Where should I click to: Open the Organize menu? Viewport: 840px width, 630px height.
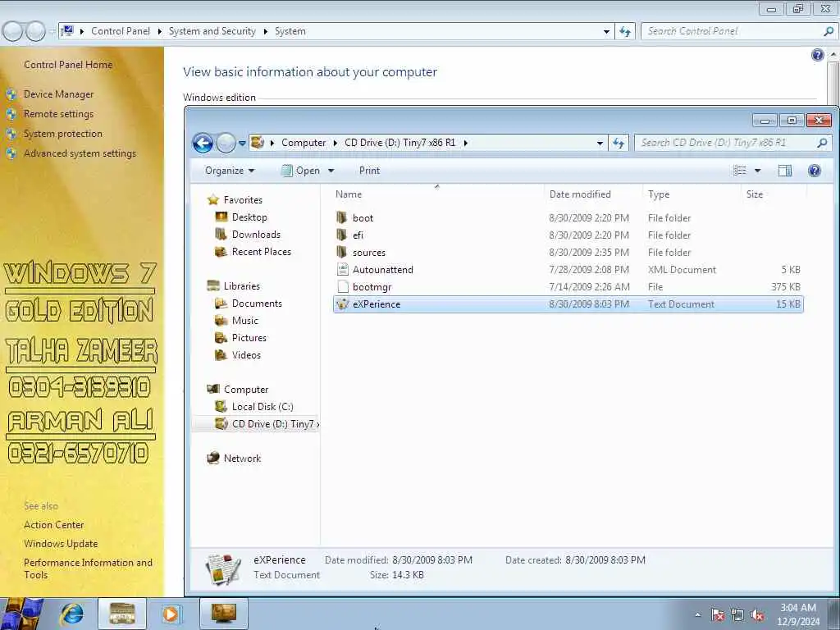tap(230, 171)
